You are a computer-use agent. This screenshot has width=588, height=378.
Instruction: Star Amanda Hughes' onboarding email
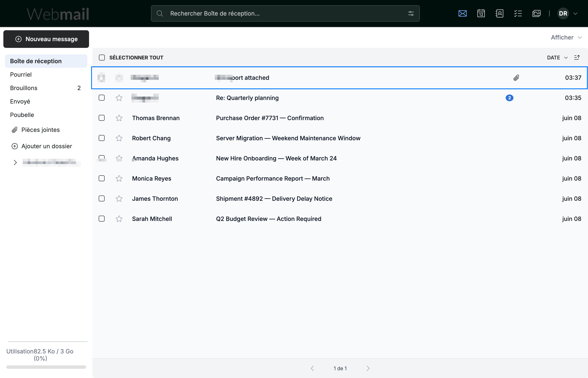[x=119, y=158]
